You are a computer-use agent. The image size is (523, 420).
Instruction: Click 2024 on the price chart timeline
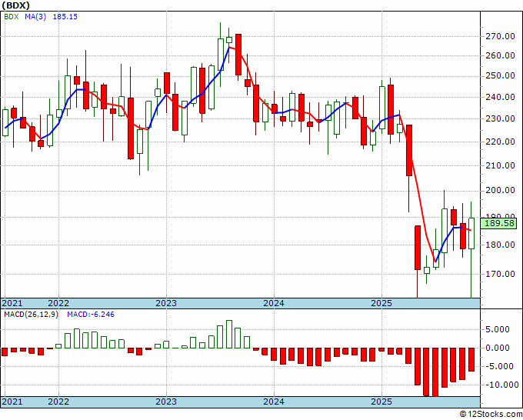[x=274, y=303]
